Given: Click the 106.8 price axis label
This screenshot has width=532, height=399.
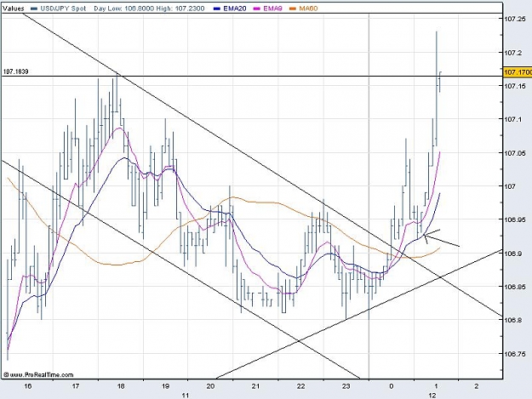Looking at the screenshot, I should tap(513, 320).
